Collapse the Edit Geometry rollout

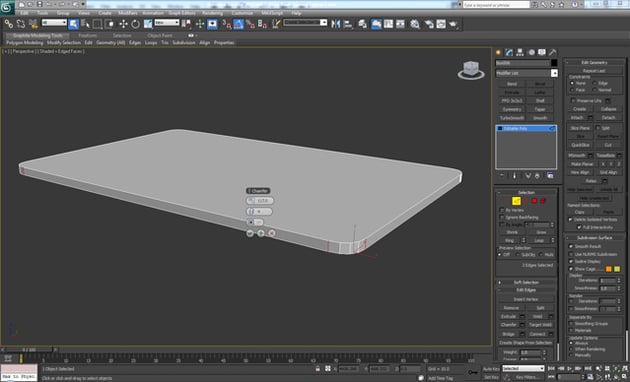pos(595,62)
